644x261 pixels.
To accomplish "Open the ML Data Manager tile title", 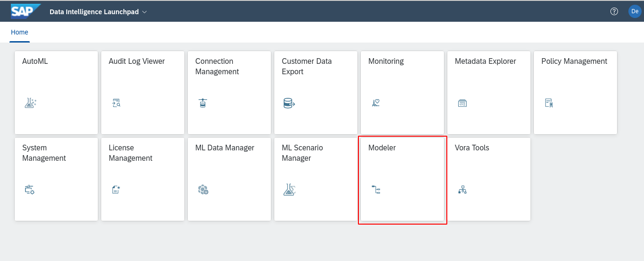I will coord(225,148).
